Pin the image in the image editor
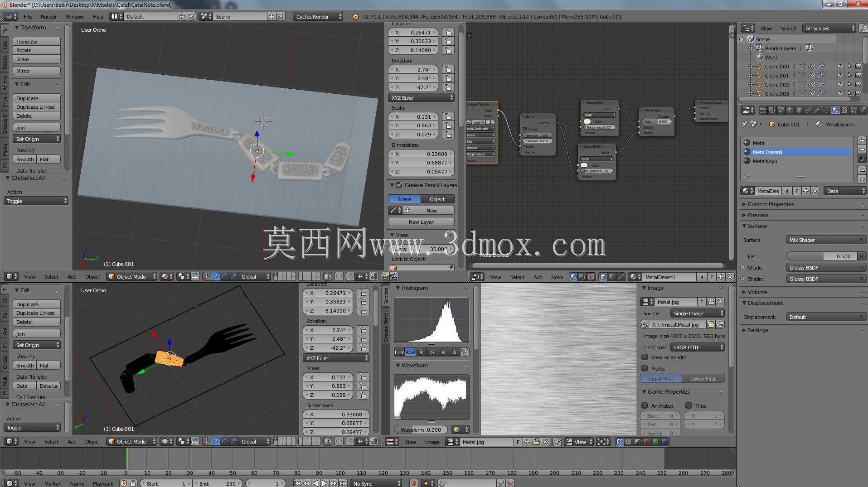This screenshot has width=868, height=487. pyautogui.click(x=557, y=442)
